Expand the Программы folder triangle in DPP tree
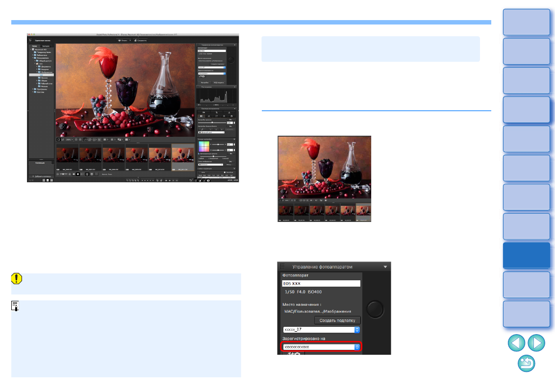The image size is (555, 392). pyautogui.click(x=33, y=89)
